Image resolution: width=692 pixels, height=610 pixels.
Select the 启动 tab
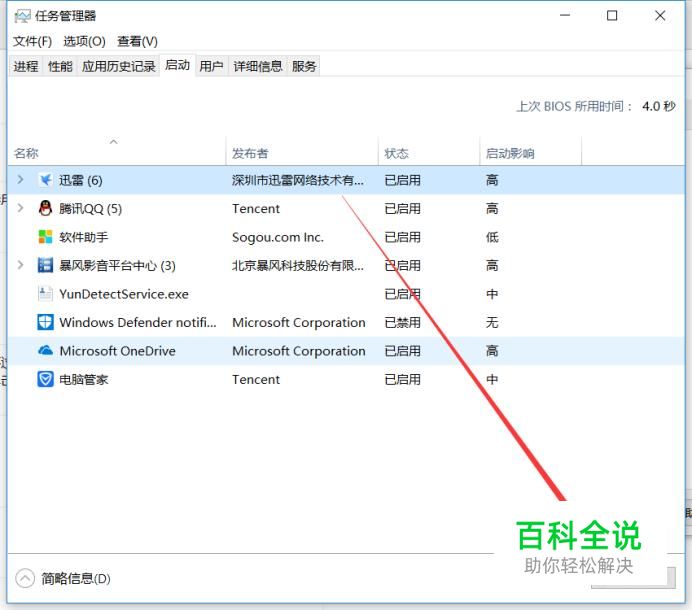(177, 65)
